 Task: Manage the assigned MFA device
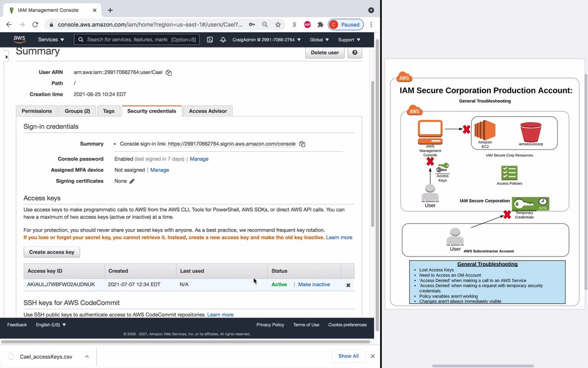coord(160,170)
